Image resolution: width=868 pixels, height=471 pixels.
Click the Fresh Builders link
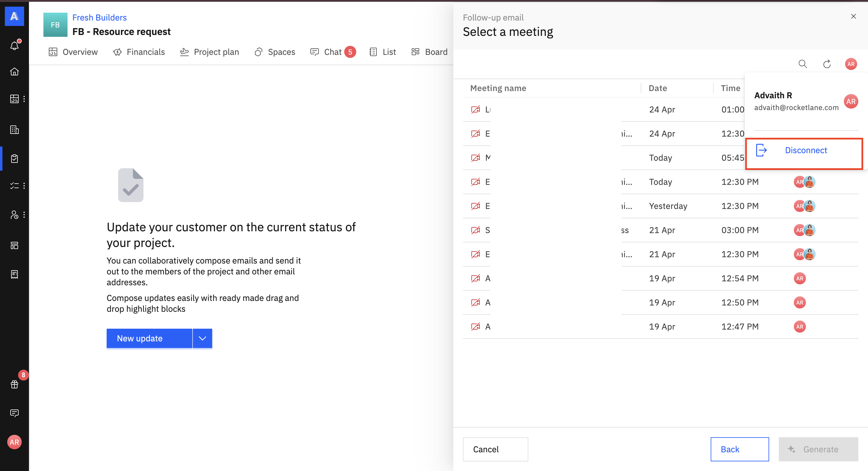99,17
